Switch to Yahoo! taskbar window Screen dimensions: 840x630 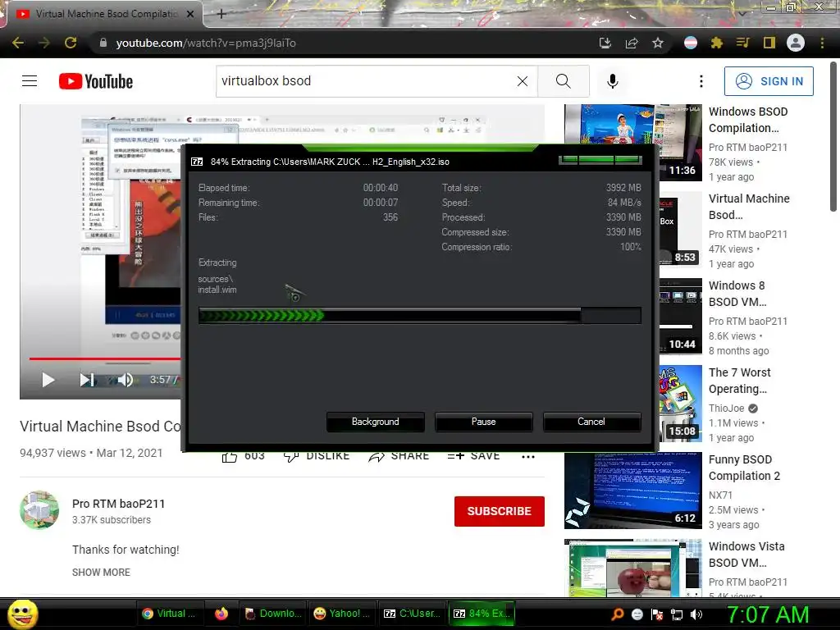point(342,614)
